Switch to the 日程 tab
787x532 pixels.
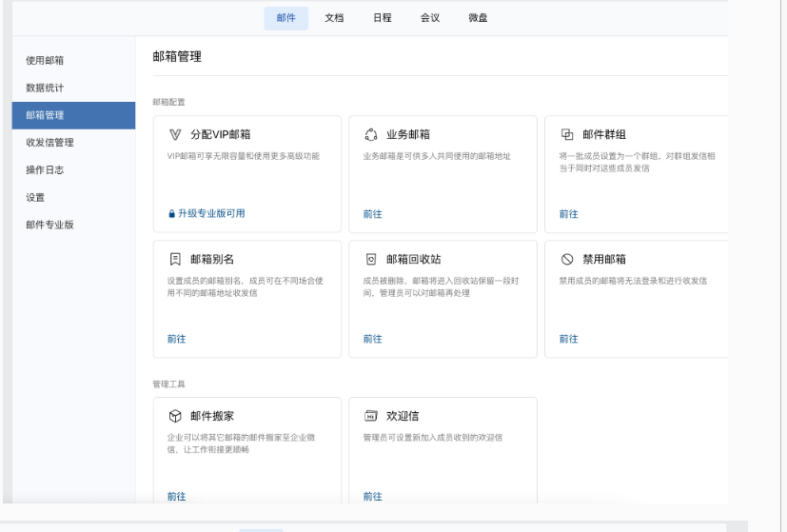(382, 18)
